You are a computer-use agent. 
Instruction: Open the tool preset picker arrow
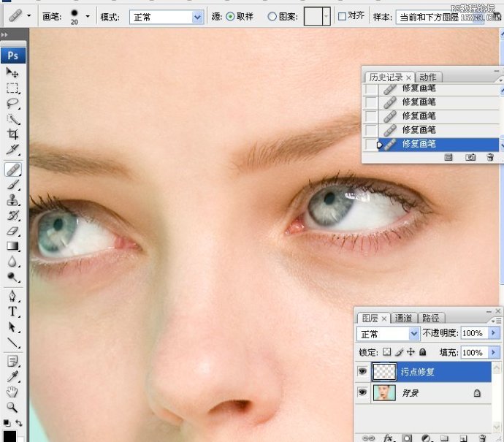(x=29, y=15)
